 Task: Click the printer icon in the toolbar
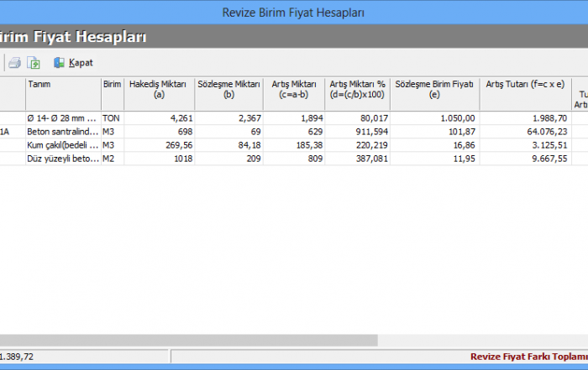coord(14,63)
